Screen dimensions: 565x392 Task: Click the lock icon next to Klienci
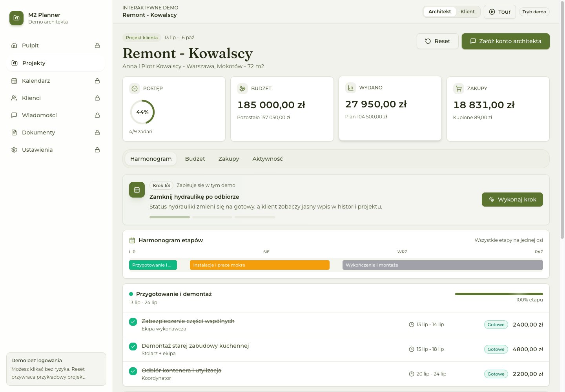(x=97, y=98)
